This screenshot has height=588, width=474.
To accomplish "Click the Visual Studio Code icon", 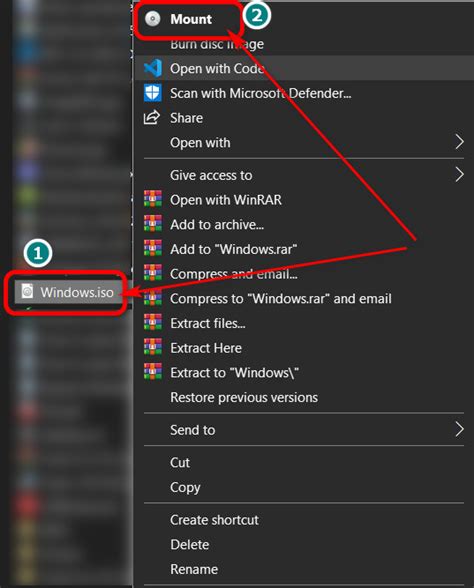I will [153, 68].
